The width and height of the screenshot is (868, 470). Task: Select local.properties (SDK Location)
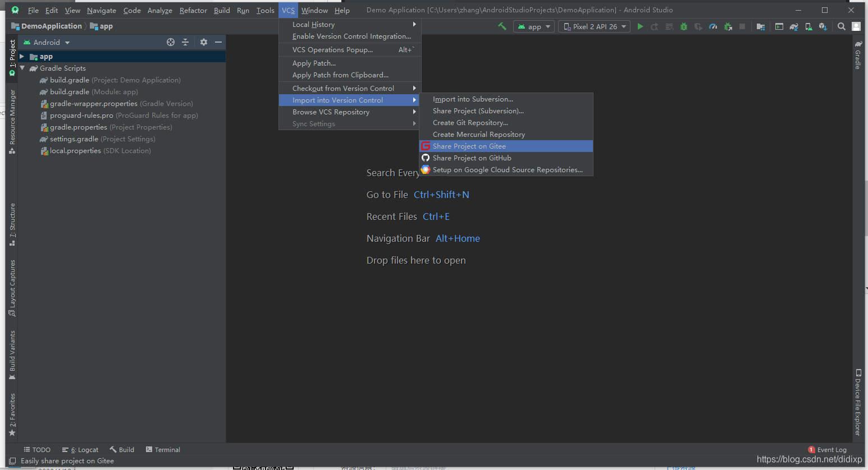pos(95,151)
